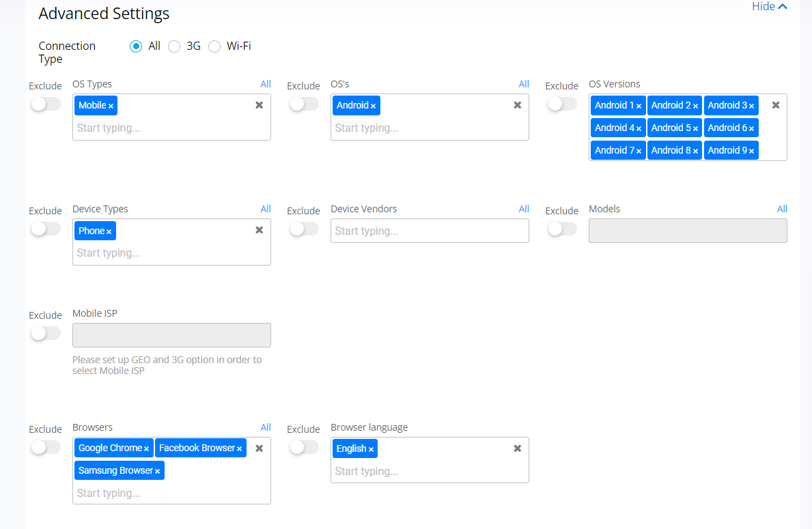Remove the Samsung Browser tag
The width and height of the screenshot is (812, 529).
pyautogui.click(x=157, y=472)
